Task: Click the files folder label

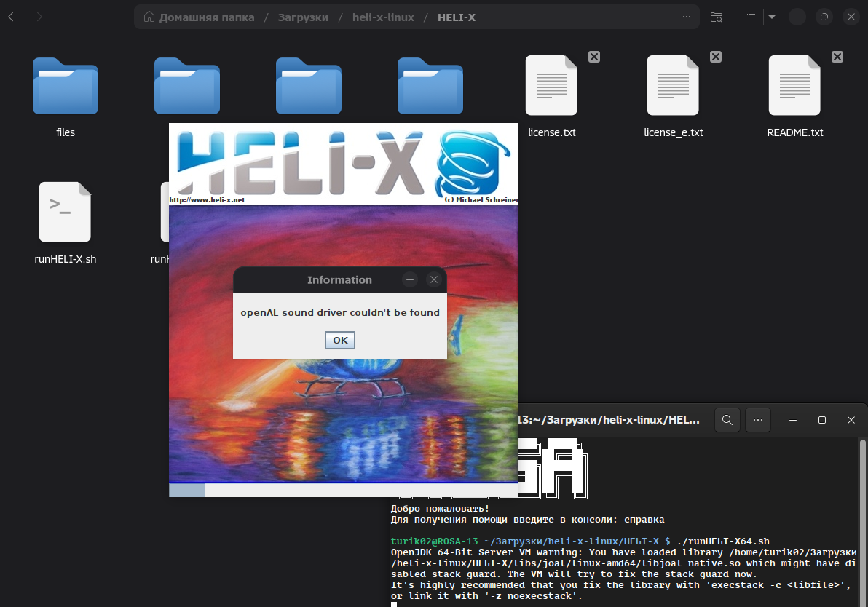Action: click(x=66, y=132)
